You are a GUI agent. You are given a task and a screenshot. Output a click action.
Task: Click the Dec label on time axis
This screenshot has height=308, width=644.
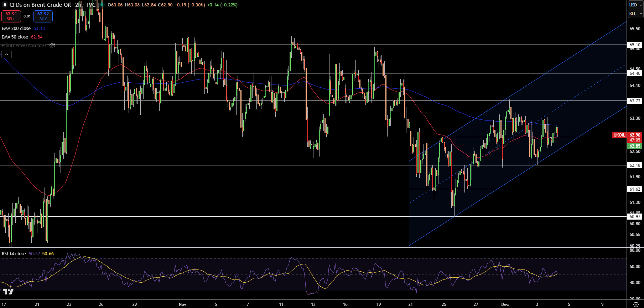505,304
